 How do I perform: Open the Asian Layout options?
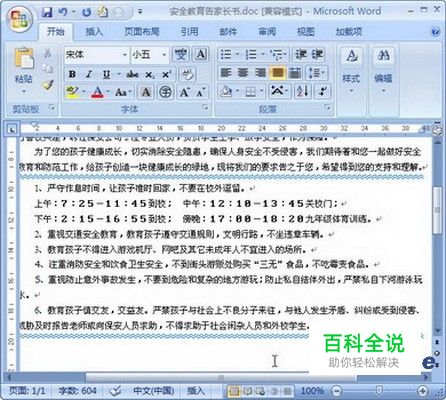click(x=279, y=91)
